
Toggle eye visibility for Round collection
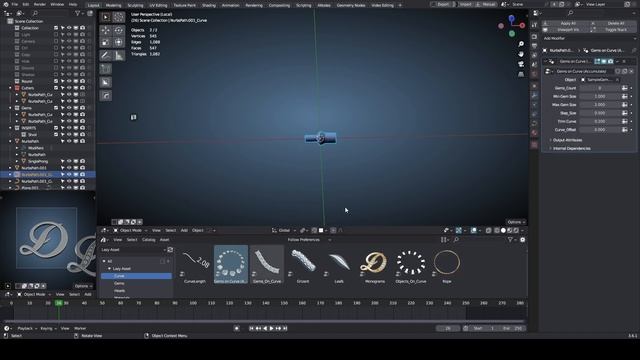[69, 81]
